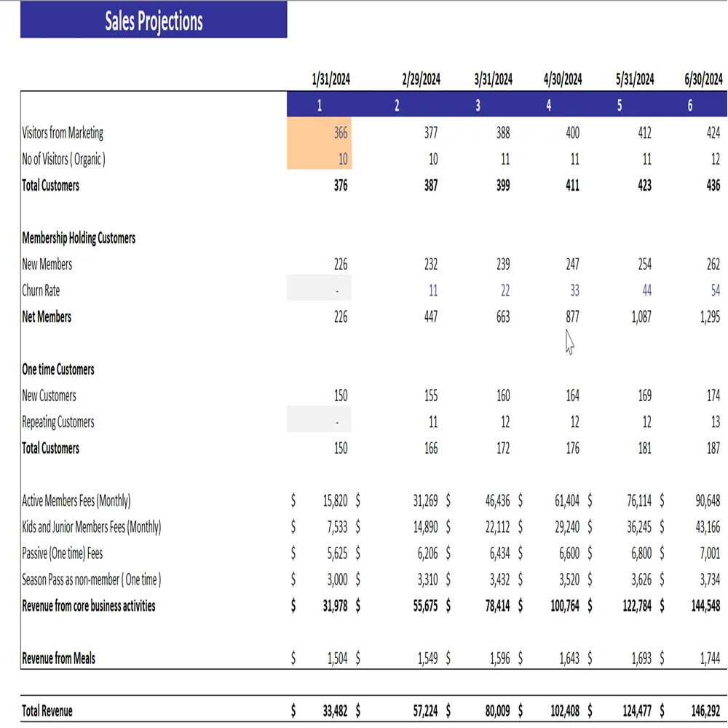Select the 6/30/2024 date column header
Image resolution: width=728 pixels, height=728 pixels.
(703, 79)
